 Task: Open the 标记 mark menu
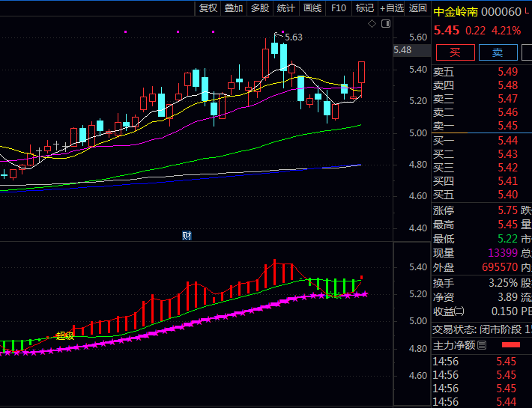pos(365,8)
